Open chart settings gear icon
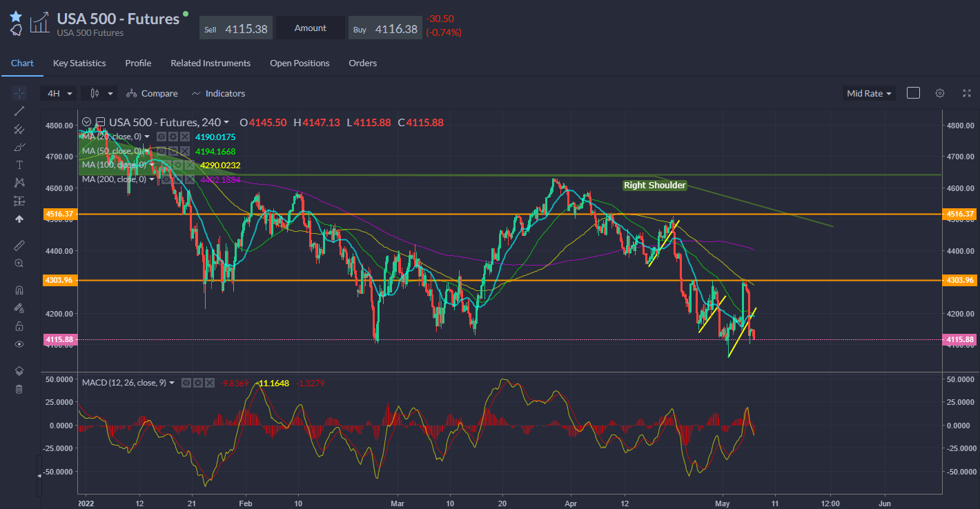 coord(939,93)
